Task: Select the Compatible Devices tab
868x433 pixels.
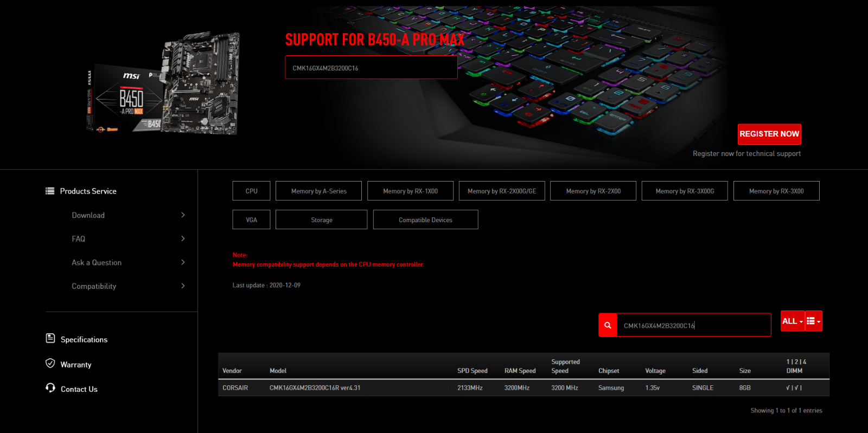Action: click(x=425, y=219)
